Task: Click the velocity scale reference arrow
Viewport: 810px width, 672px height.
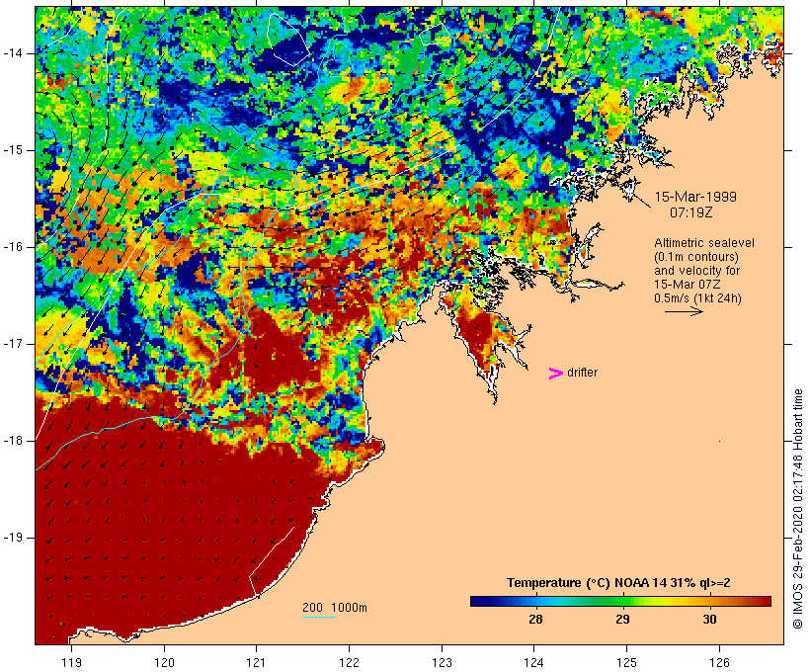Action: pos(684,311)
